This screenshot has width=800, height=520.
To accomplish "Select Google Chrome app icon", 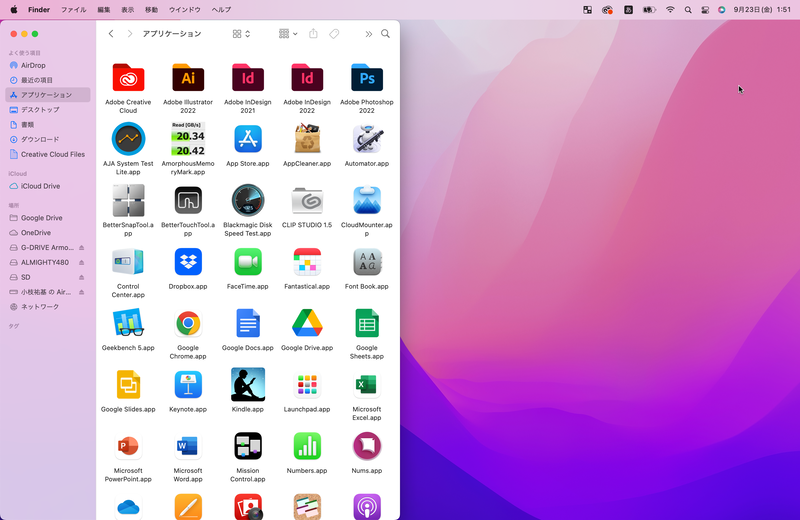I will tap(188, 323).
